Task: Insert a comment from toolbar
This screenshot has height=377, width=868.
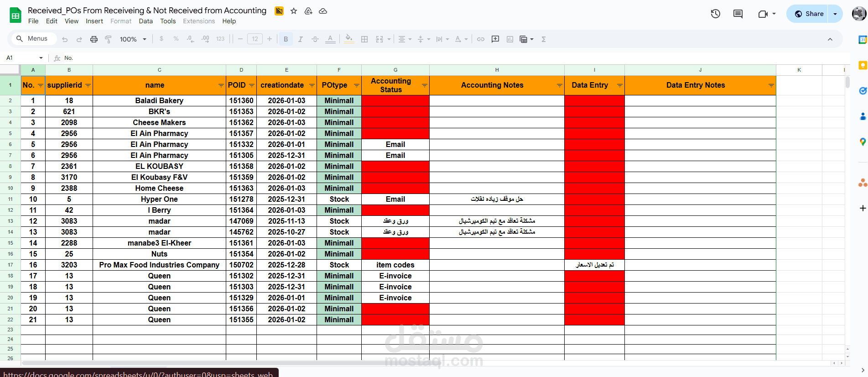Action: (495, 39)
